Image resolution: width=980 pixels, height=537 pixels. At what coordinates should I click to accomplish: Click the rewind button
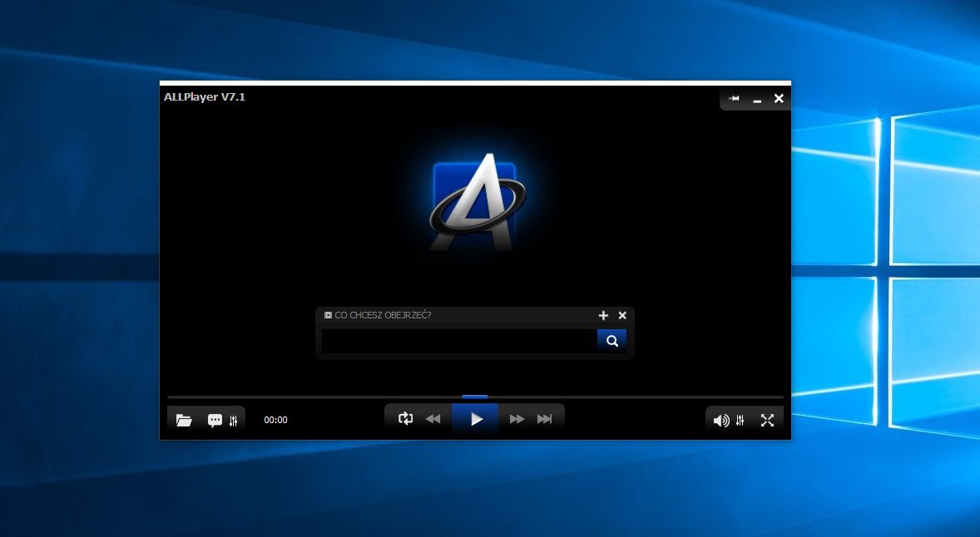pos(433,418)
